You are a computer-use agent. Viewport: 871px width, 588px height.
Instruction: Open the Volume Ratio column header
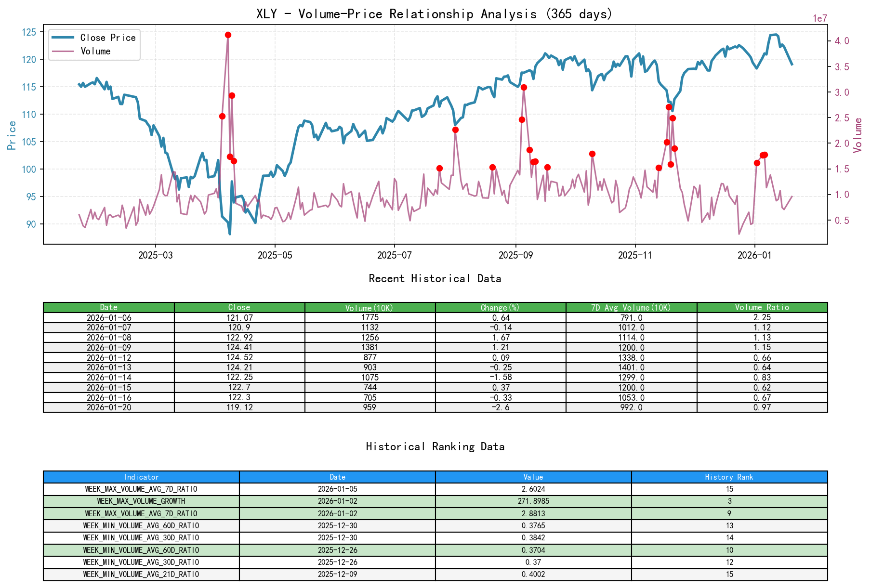[x=762, y=307]
